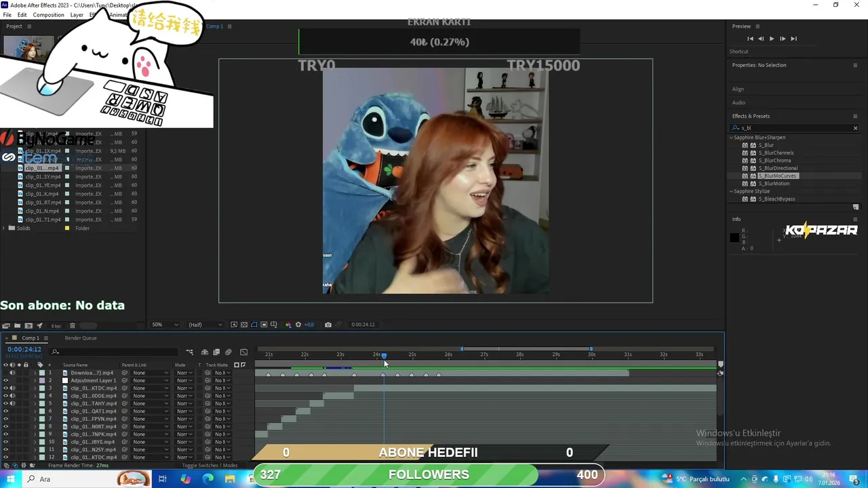
Task: Mute audio of Downloa...7).mp4 layer
Action: coord(12,373)
